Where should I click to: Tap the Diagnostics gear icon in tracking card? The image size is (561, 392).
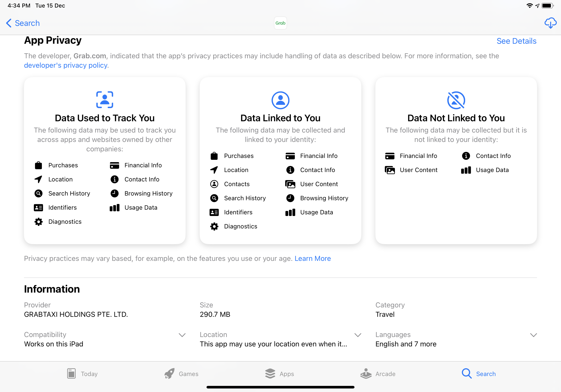point(38,222)
